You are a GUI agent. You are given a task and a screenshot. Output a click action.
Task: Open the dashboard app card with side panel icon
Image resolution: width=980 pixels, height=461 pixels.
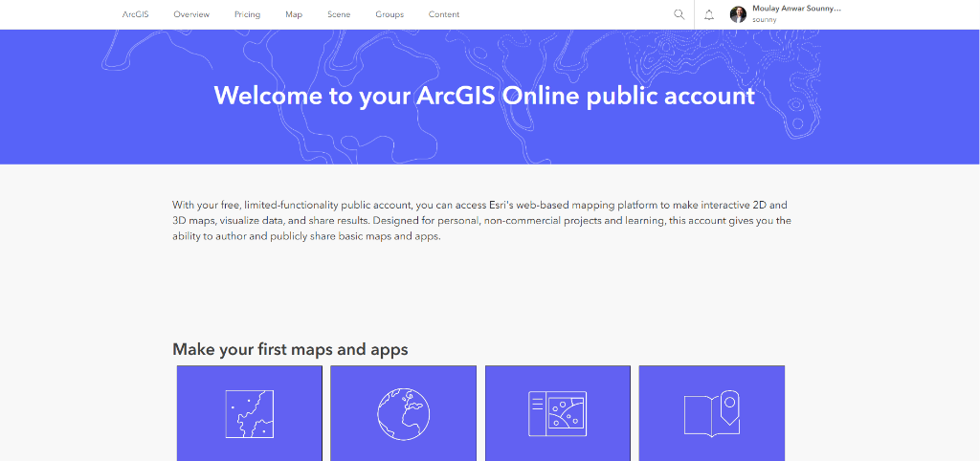(x=558, y=413)
